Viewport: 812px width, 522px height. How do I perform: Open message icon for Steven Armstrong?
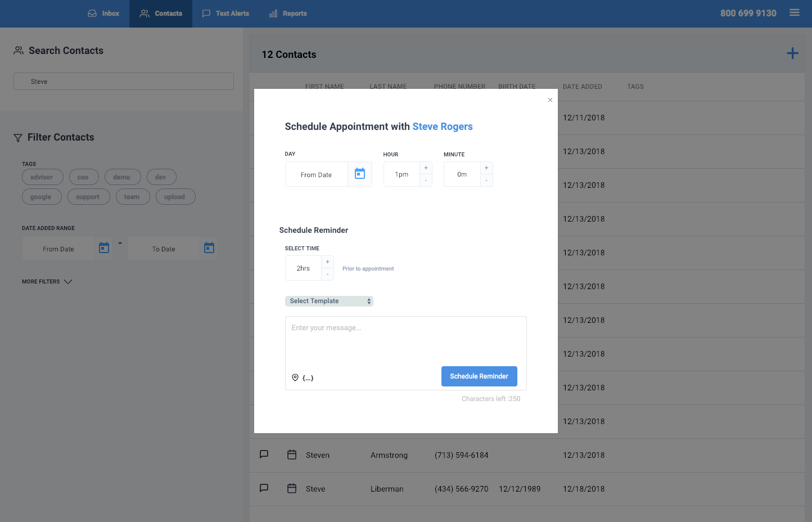(x=264, y=454)
